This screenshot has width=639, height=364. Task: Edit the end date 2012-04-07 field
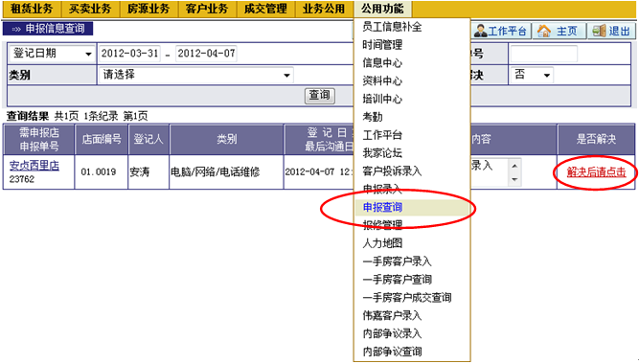coord(206,54)
